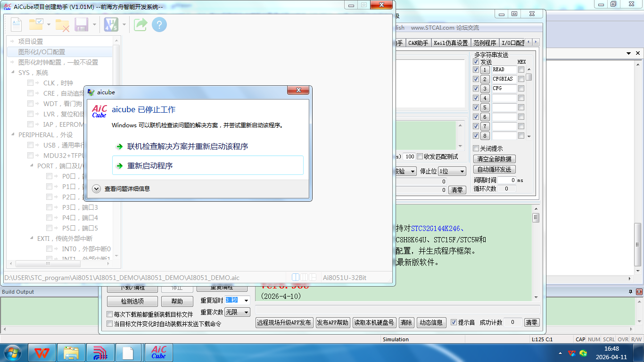The image size is (644, 362).
Task: Click the WPS Office icon in the taskbar
Action: tap(42, 353)
